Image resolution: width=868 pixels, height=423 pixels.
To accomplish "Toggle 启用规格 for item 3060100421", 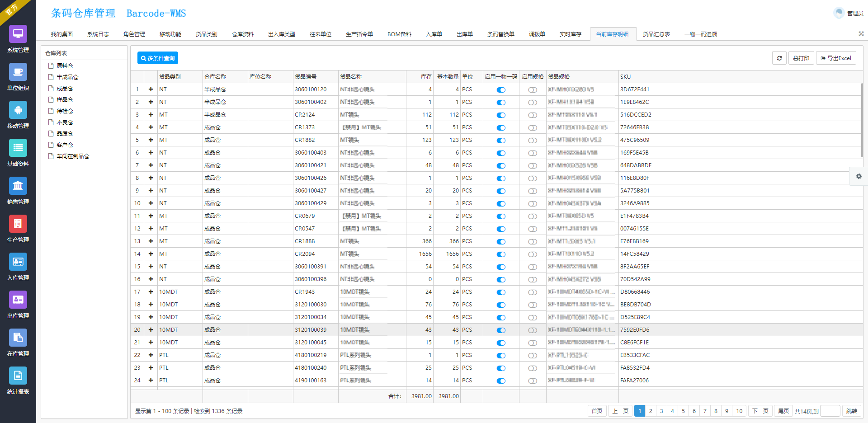I will click(533, 166).
